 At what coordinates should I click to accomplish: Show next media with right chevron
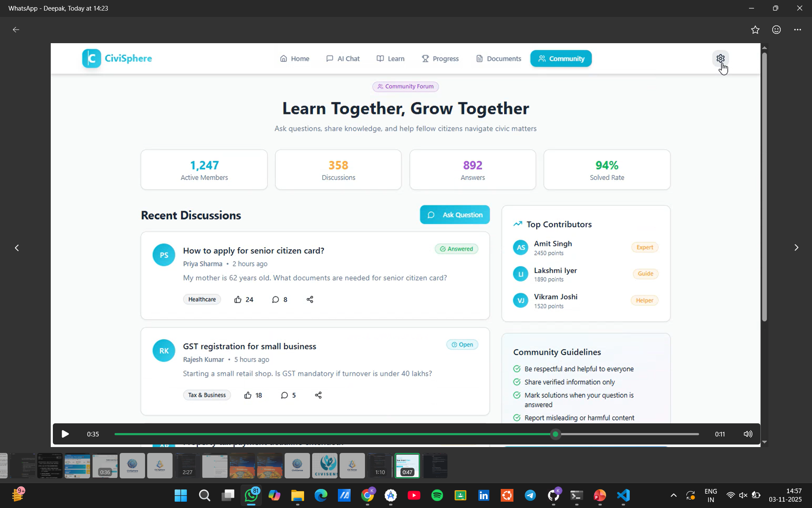pyautogui.click(x=796, y=248)
